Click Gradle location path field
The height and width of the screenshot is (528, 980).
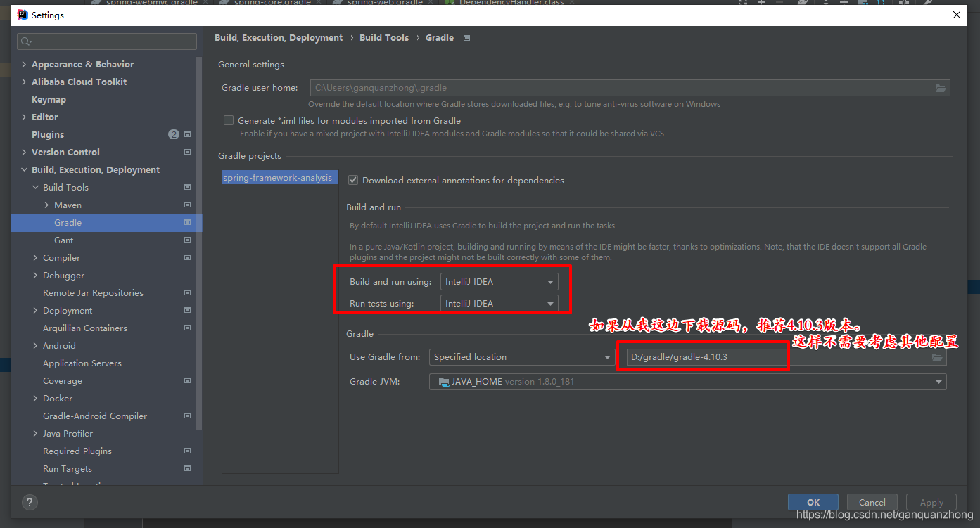786,357
